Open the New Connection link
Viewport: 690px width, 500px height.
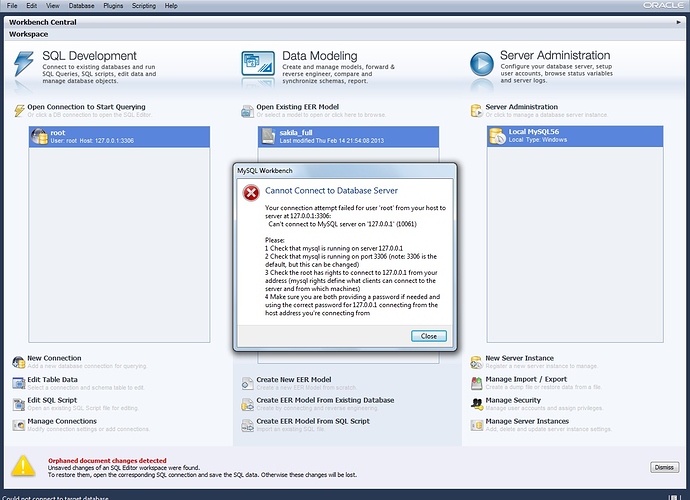coord(54,358)
